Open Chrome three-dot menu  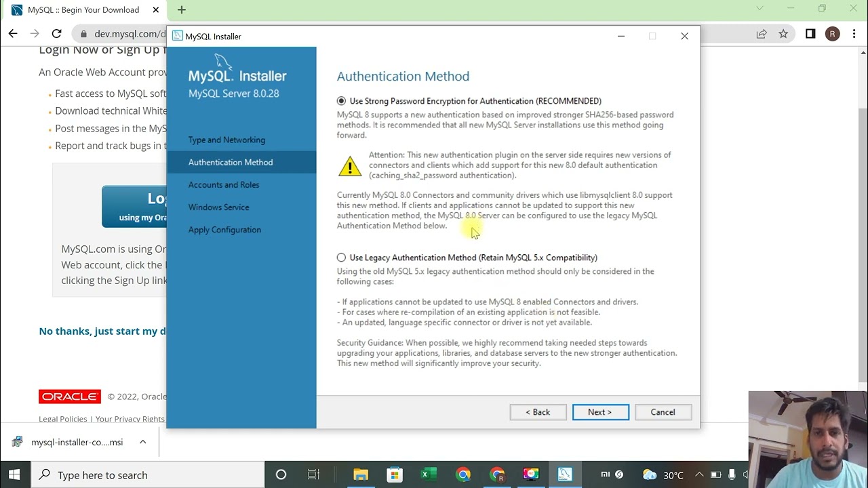click(x=854, y=33)
